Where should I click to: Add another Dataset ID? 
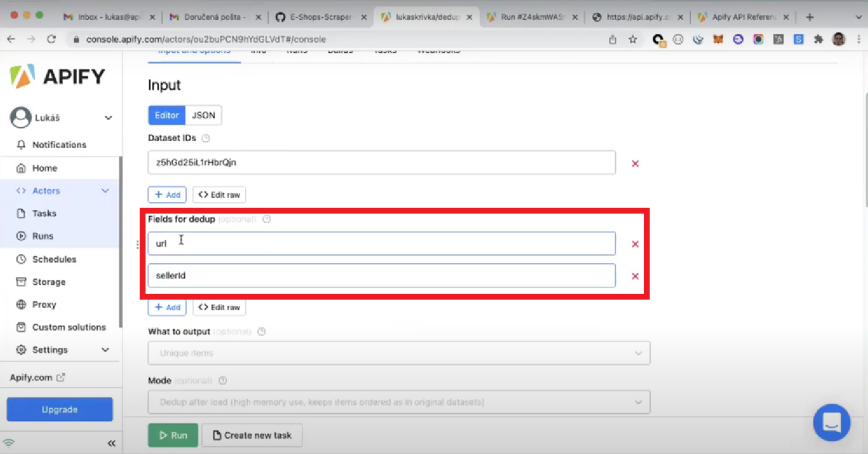167,195
